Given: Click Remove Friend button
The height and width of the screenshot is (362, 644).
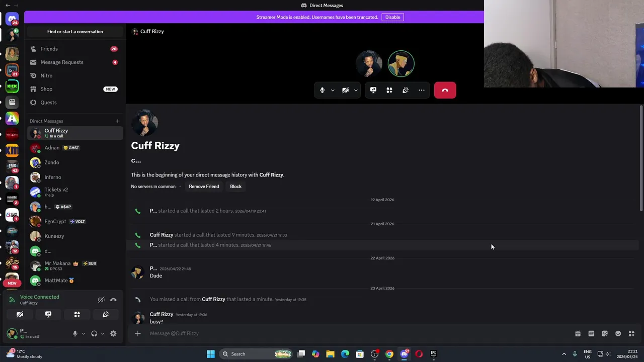Looking at the screenshot, I should click(x=204, y=187).
